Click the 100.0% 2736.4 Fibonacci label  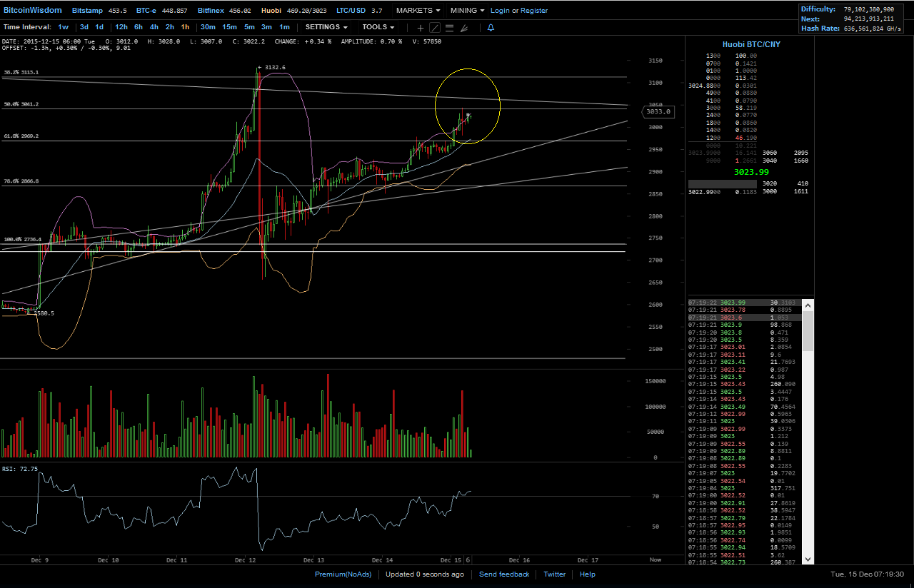pos(23,240)
